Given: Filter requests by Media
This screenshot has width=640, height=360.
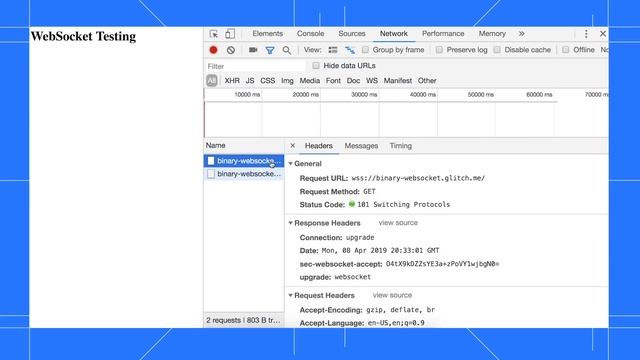Looking at the screenshot, I should click(310, 81).
